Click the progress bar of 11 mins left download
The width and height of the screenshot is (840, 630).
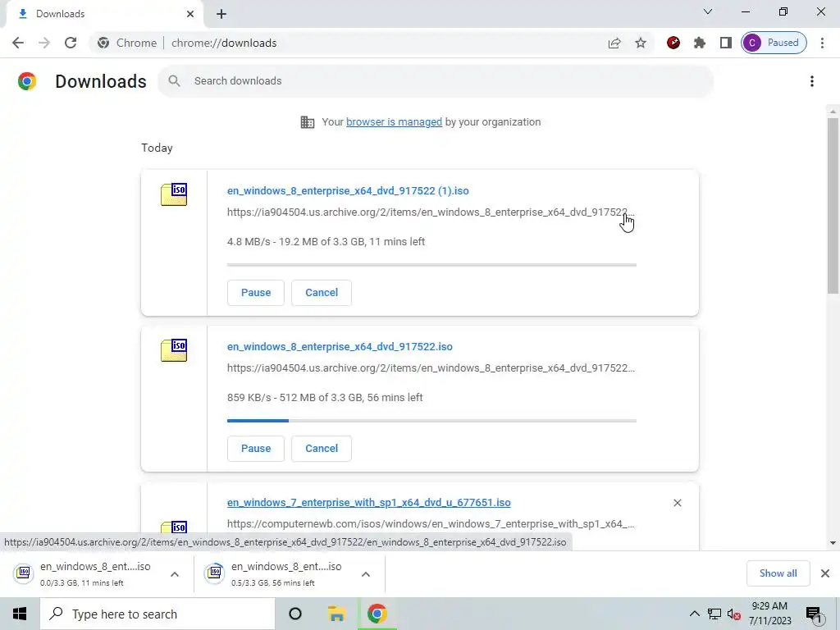point(431,265)
